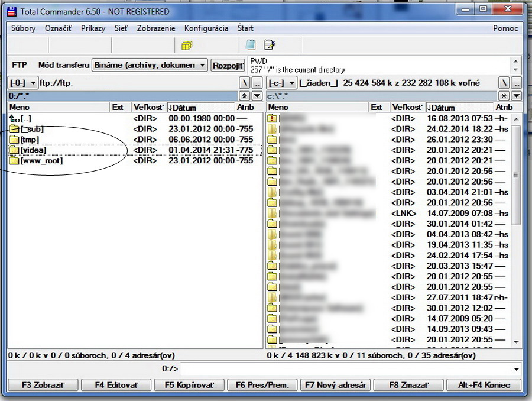Click the yellow cube icon in the toolbar

[187, 45]
